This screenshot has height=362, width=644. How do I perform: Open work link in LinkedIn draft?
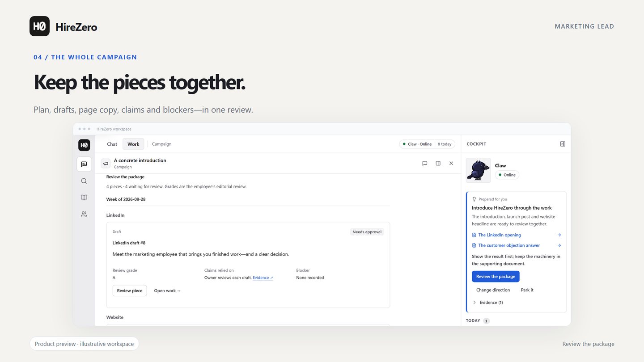click(x=167, y=290)
